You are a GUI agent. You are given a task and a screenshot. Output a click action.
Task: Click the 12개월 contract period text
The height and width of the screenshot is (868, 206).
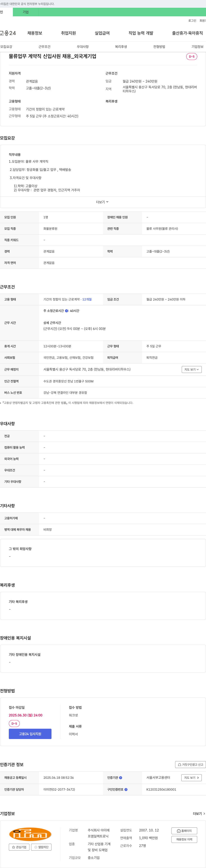point(87,300)
